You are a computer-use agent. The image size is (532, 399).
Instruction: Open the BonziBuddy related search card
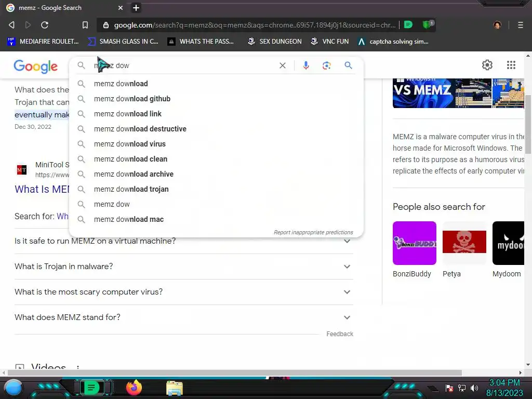[414, 250]
